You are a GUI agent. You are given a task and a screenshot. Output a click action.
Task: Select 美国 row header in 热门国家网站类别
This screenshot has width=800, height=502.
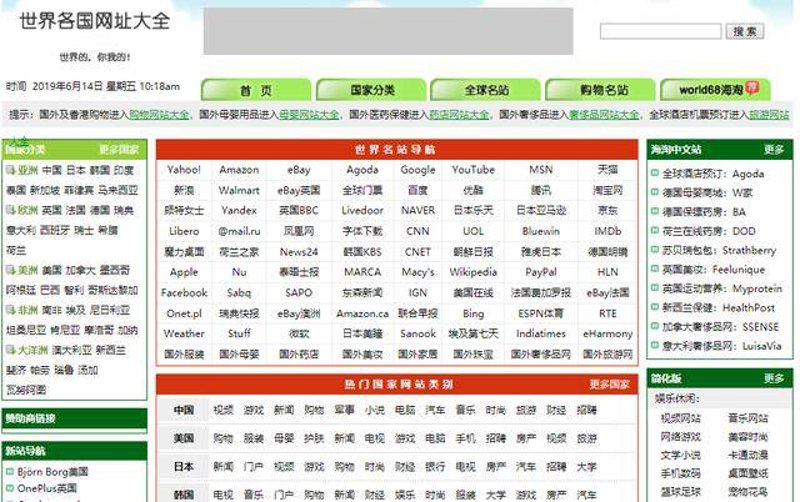coord(184,438)
